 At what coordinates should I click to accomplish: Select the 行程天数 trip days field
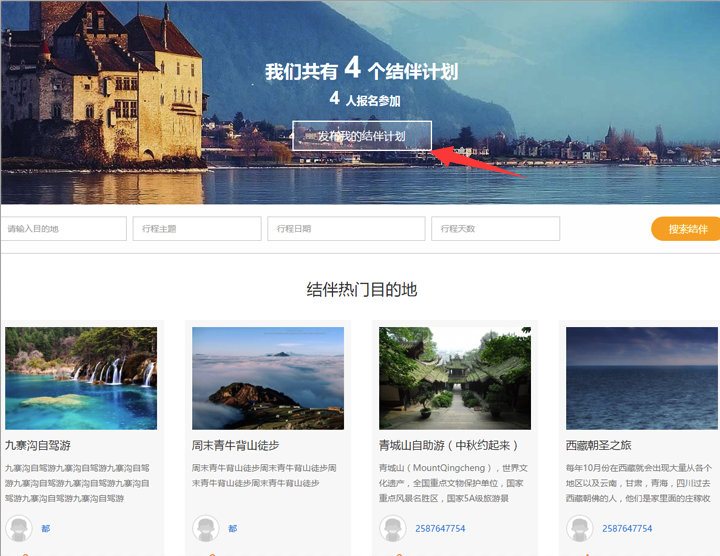pos(495,229)
